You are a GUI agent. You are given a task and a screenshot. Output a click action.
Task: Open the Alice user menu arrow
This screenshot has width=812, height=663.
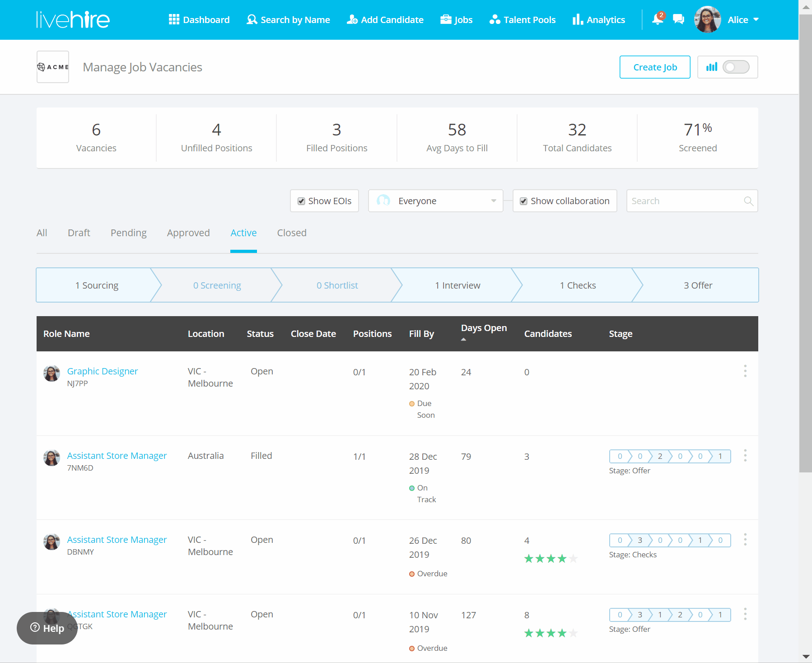tap(756, 19)
